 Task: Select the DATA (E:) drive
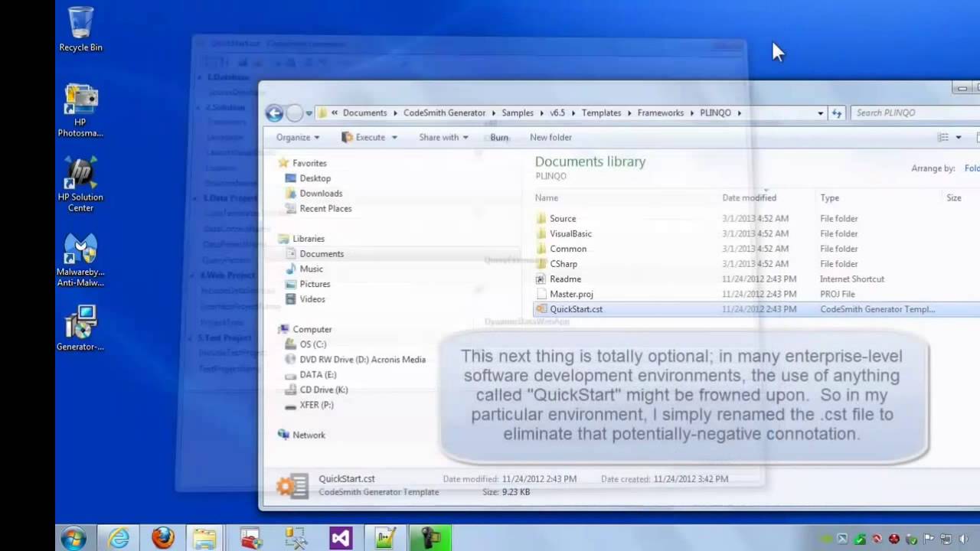[x=318, y=375]
